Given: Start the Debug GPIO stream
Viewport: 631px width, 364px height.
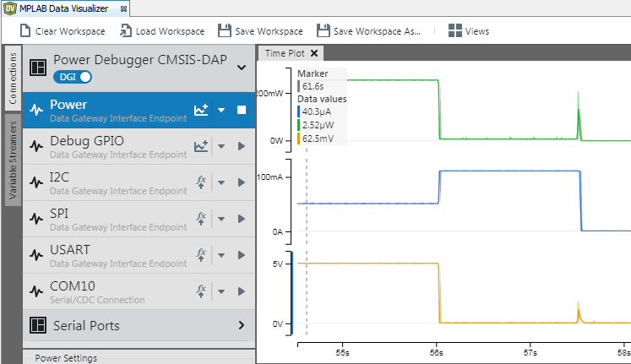Looking at the screenshot, I should 241,146.
